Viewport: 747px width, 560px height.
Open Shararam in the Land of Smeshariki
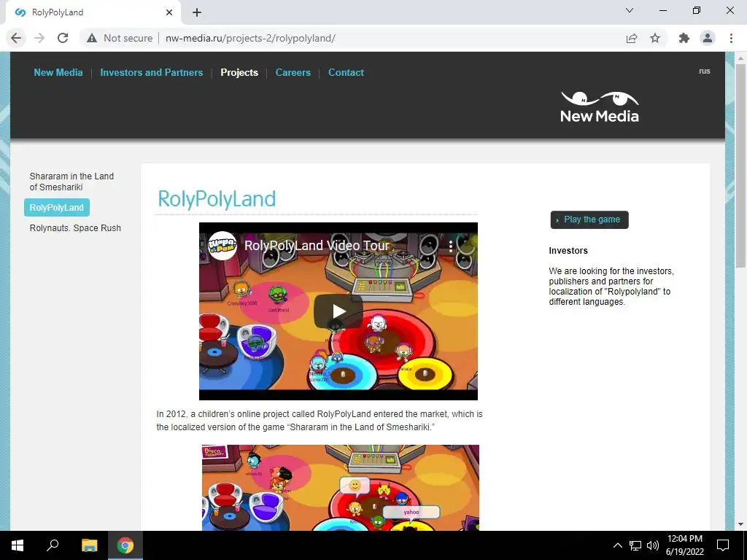71,182
